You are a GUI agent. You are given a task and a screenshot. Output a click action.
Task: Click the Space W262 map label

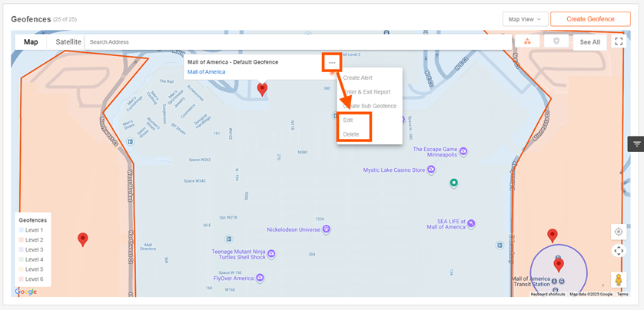pos(200,160)
